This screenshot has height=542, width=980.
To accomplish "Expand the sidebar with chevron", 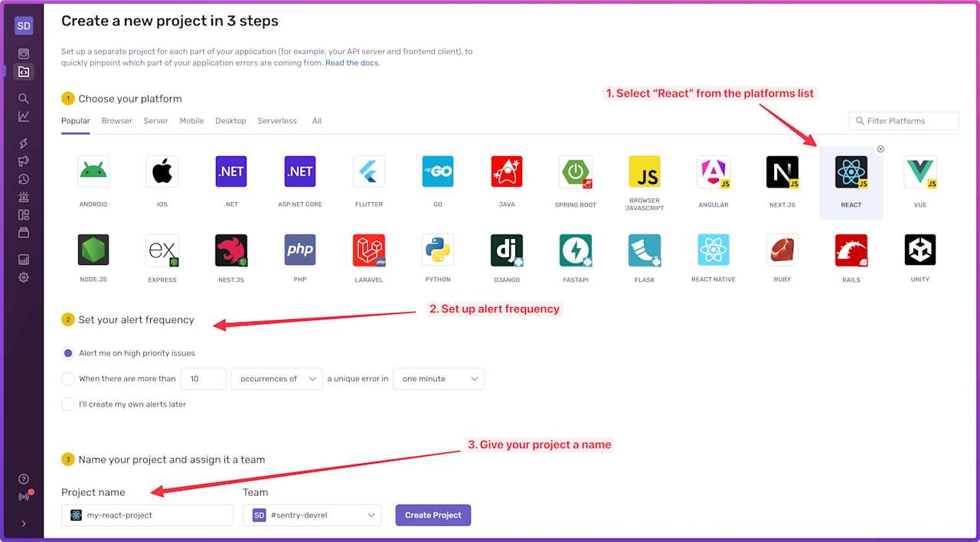I will (x=24, y=524).
